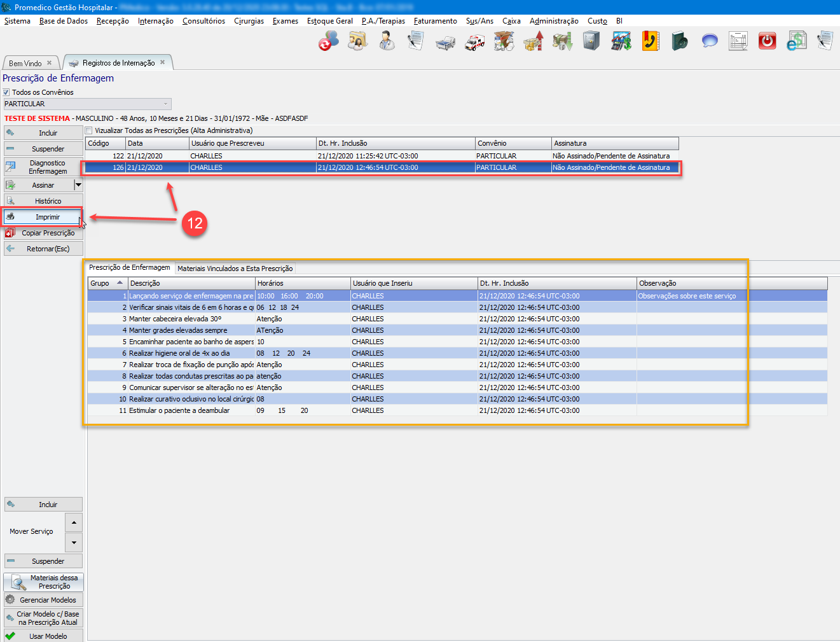Open the Assinar dropdown arrow

[78, 185]
